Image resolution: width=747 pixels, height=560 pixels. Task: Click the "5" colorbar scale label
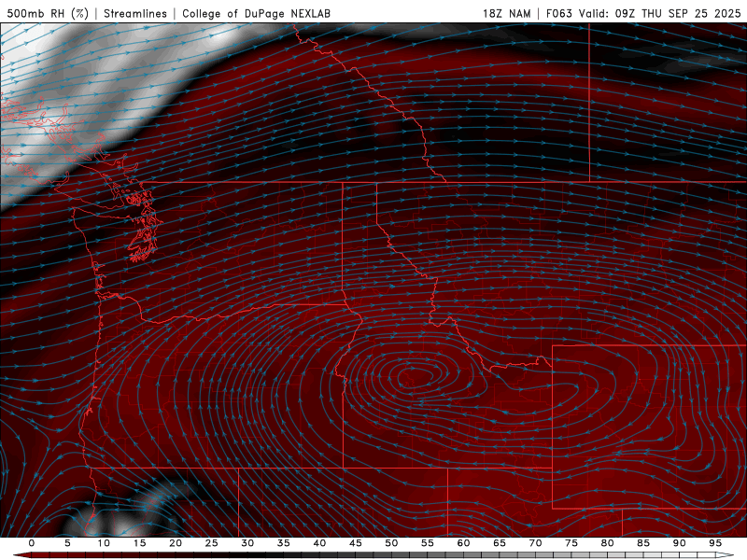[x=67, y=543]
